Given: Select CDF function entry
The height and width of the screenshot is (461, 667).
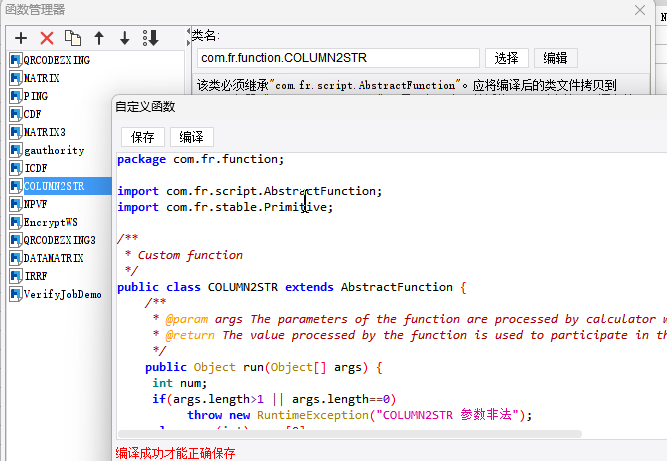Looking at the screenshot, I should 32,114.
